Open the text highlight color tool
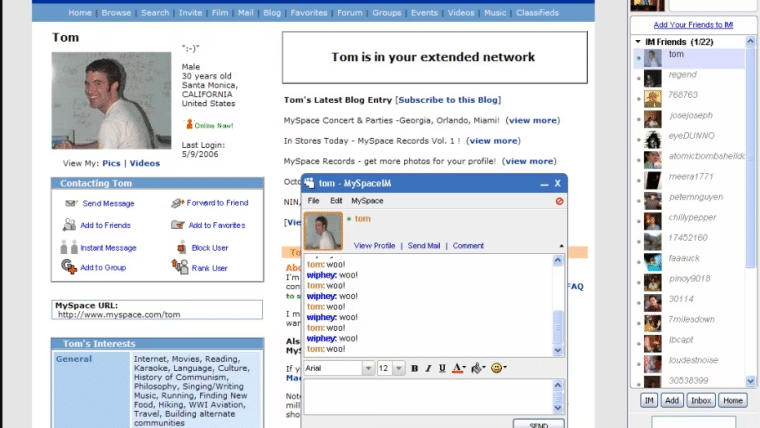Viewport: 760px width, 428px height. coord(478,368)
